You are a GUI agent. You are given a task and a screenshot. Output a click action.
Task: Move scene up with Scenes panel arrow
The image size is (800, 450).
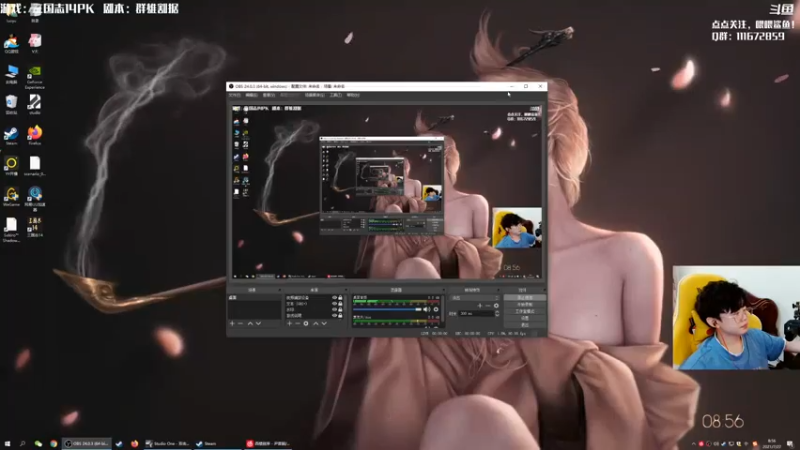[x=250, y=323]
